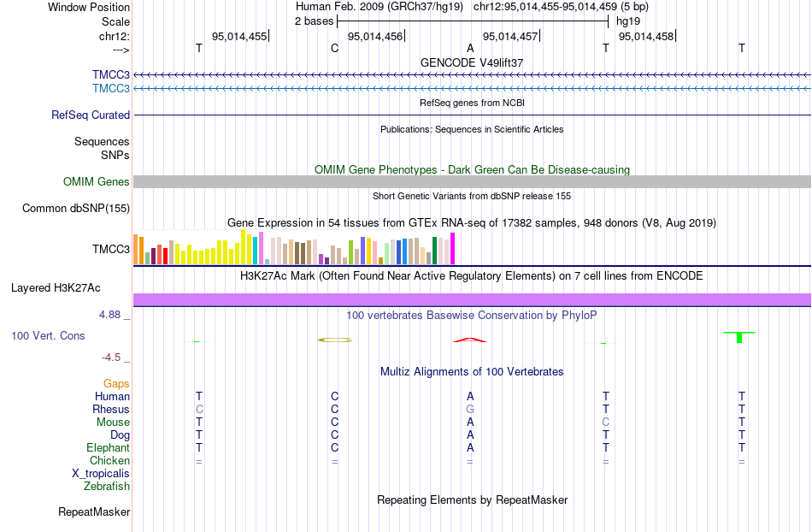The height and width of the screenshot is (532, 812).
Task: Click the 95,014,458 coordinate label
Action: pos(646,36)
